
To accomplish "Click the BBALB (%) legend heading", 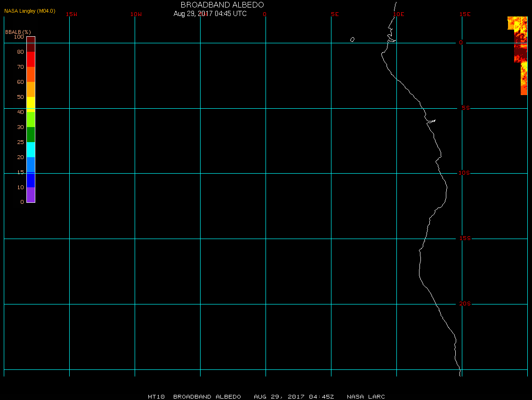I will (x=18, y=32).
